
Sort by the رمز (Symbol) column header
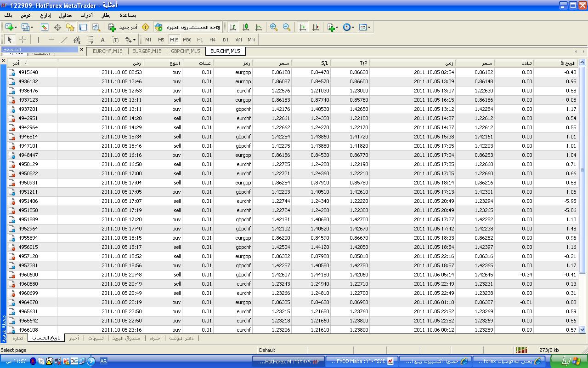(x=233, y=63)
